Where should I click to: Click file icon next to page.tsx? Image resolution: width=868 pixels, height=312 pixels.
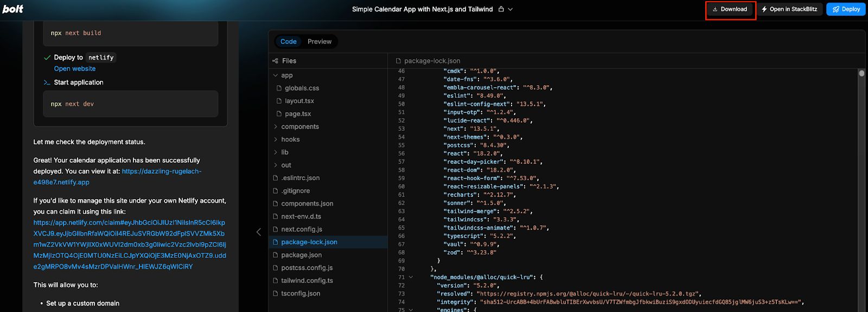coord(279,114)
